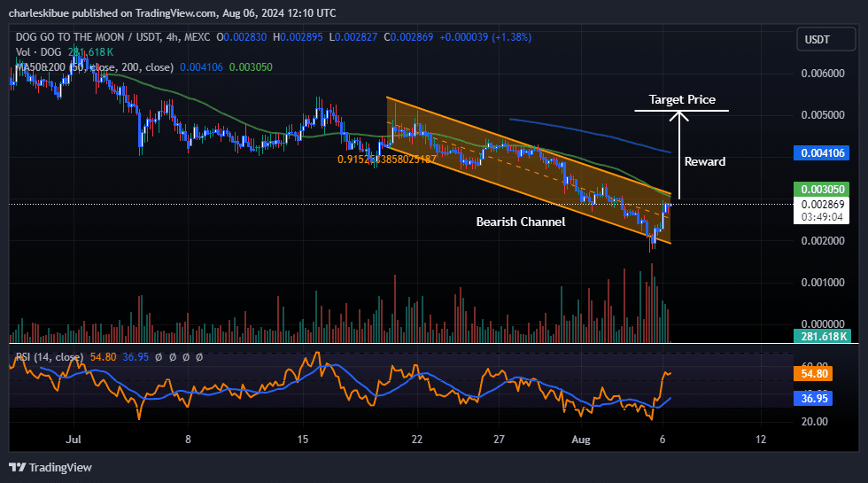The width and height of the screenshot is (868, 483).
Task: Click the blue MA 0.004106 legend value
Action: pyautogui.click(x=201, y=67)
